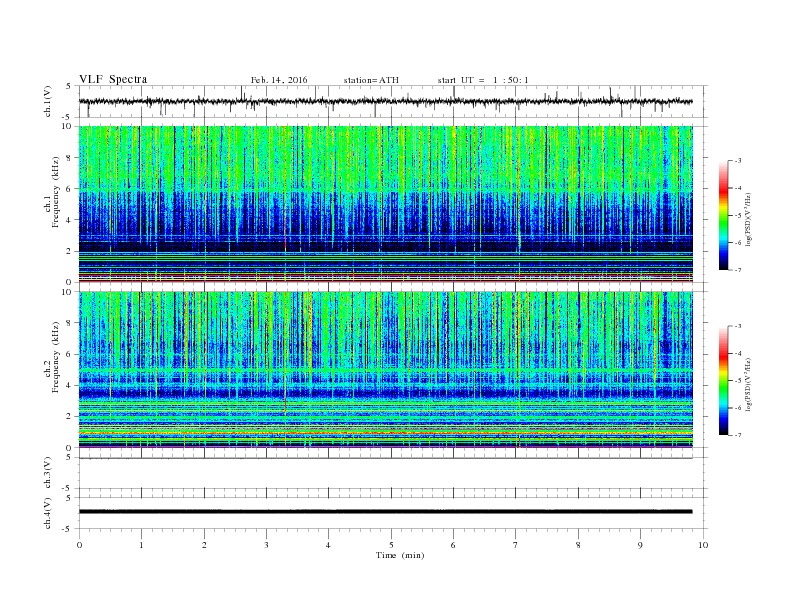Select the "Time (min)" axis title
The image size is (792, 612).
coord(400,555)
